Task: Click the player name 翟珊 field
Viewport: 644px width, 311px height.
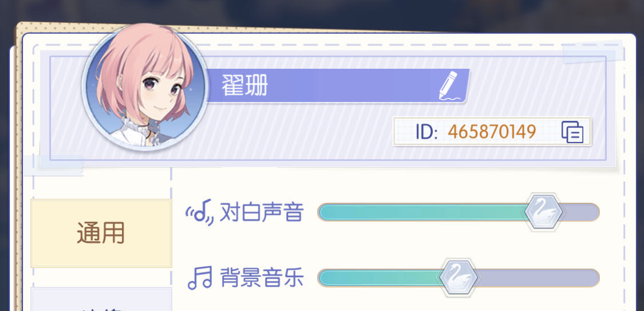Action: coord(337,85)
